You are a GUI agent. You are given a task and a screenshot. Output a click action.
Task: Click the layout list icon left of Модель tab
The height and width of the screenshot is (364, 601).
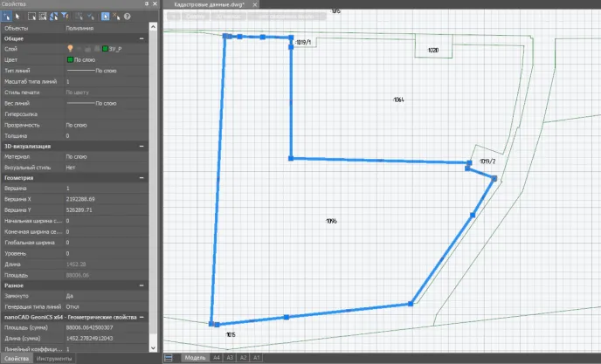point(169,358)
